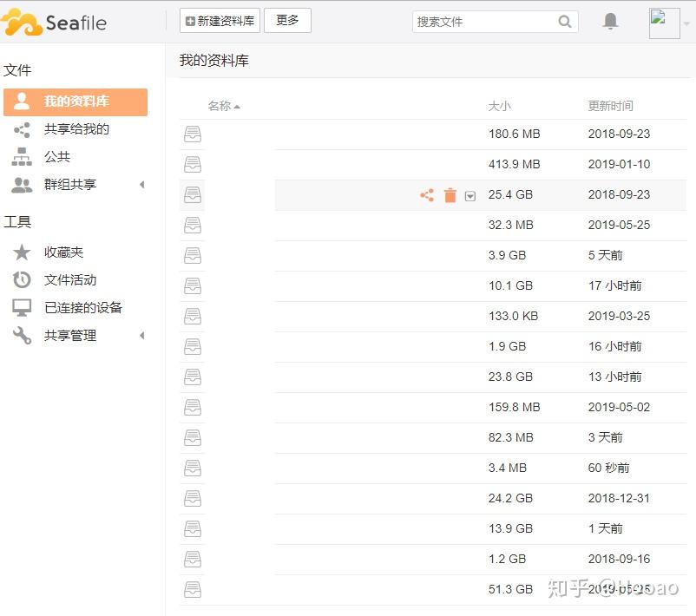Open the user avatar dropdown menu
This screenshot has width=696, height=616.
click(x=665, y=22)
